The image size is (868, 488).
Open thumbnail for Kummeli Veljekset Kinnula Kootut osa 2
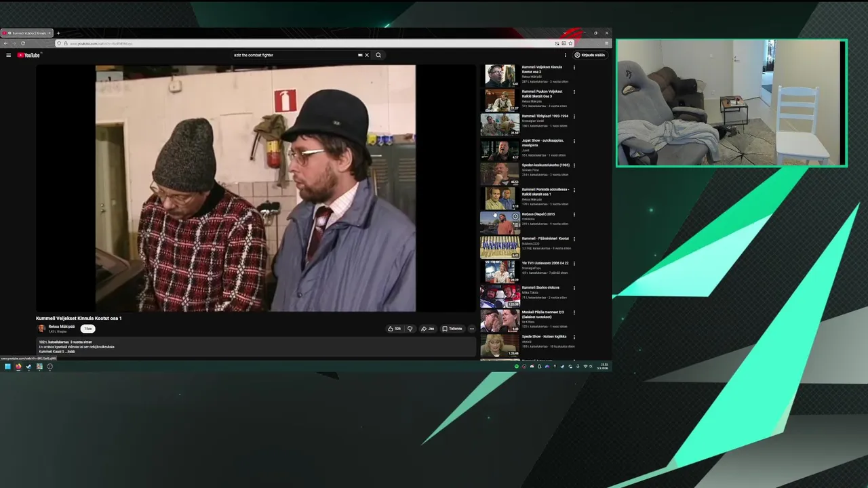(x=500, y=75)
